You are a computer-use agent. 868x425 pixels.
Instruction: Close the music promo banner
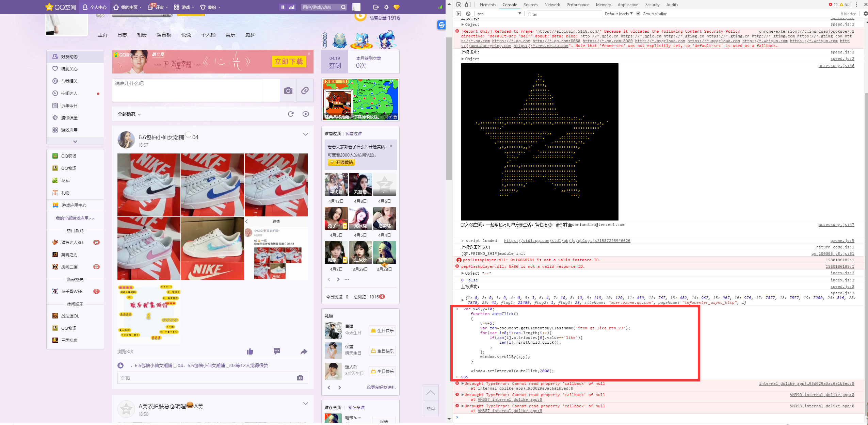[x=309, y=53]
